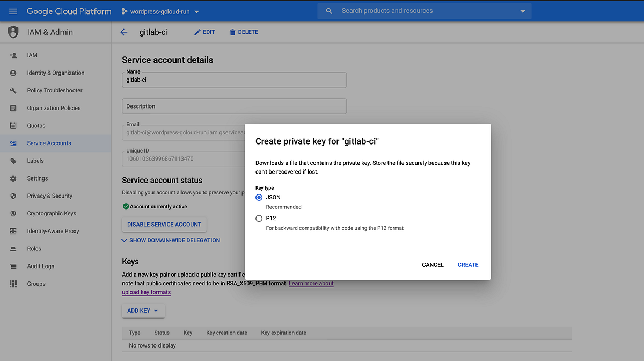Screen dimensions: 644x361
Task: Click the Type column header
Action: [x=135, y=333]
